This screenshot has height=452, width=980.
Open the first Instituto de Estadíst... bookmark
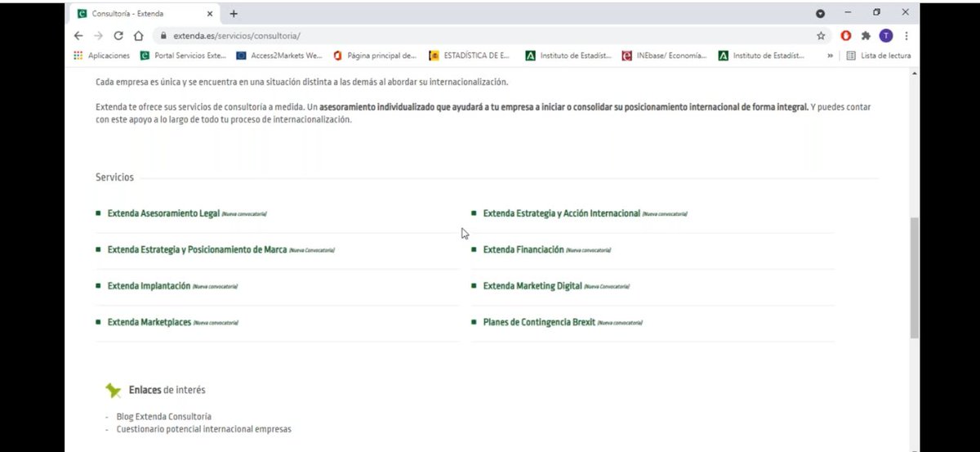[x=568, y=56]
